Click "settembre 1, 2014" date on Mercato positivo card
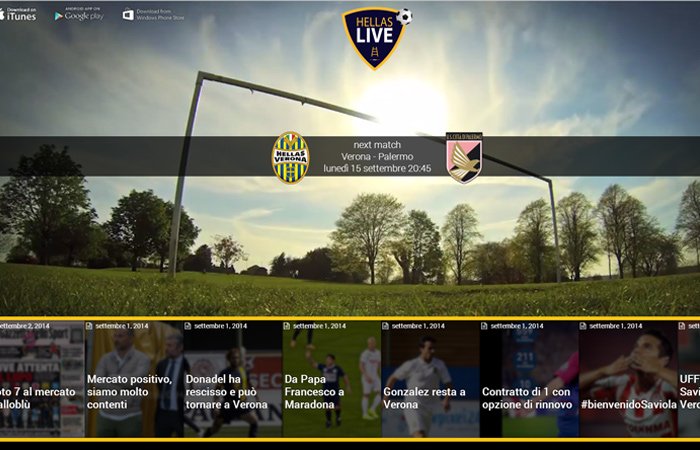Image resolution: width=700 pixels, height=450 pixels. [122, 326]
